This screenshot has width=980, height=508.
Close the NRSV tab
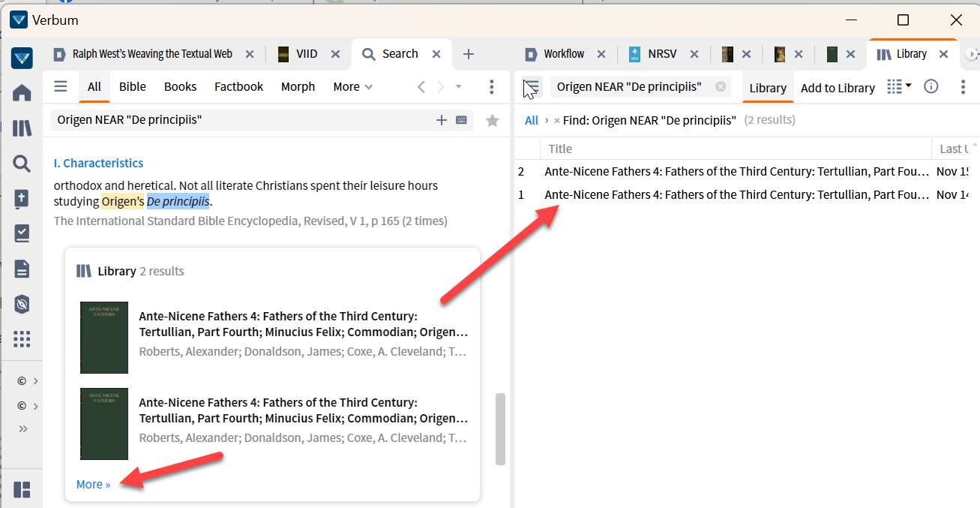click(x=694, y=54)
